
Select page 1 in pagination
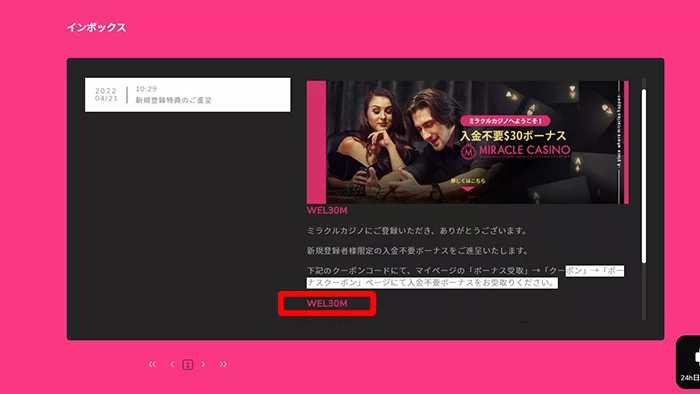point(188,365)
